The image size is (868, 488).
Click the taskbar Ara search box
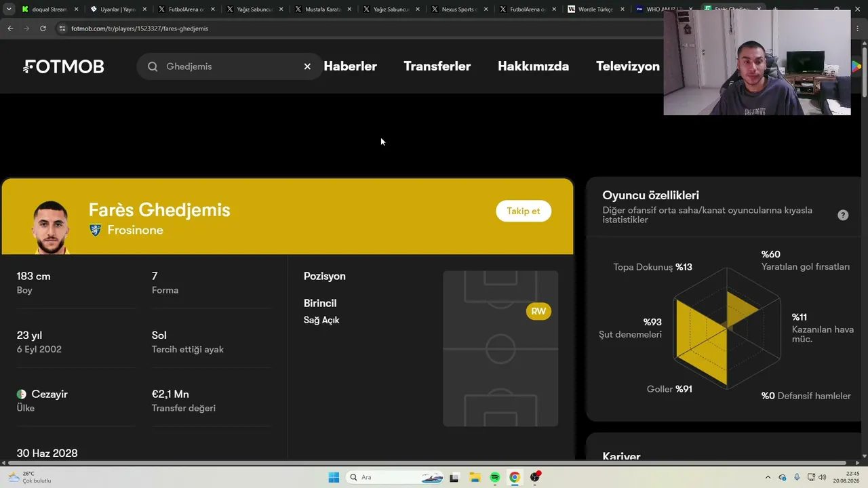(x=396, y=477)
